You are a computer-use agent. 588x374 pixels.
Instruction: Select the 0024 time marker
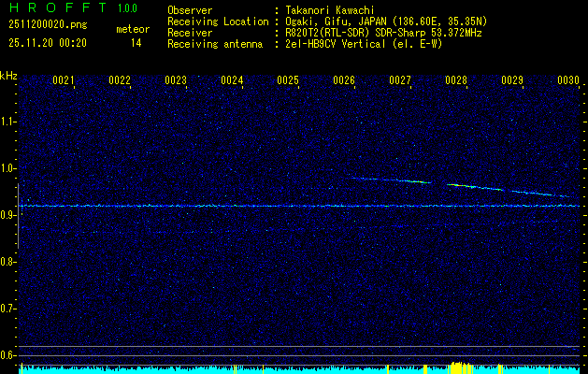pos(232,80)
